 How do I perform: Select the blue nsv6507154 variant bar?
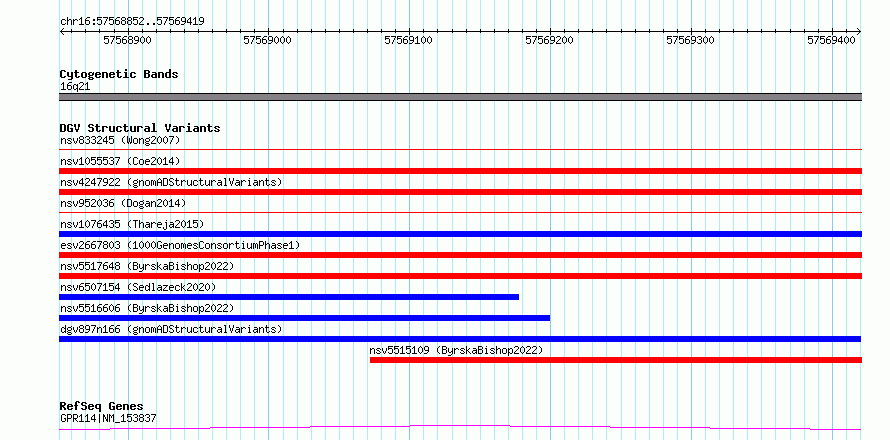tap(289, 297)
